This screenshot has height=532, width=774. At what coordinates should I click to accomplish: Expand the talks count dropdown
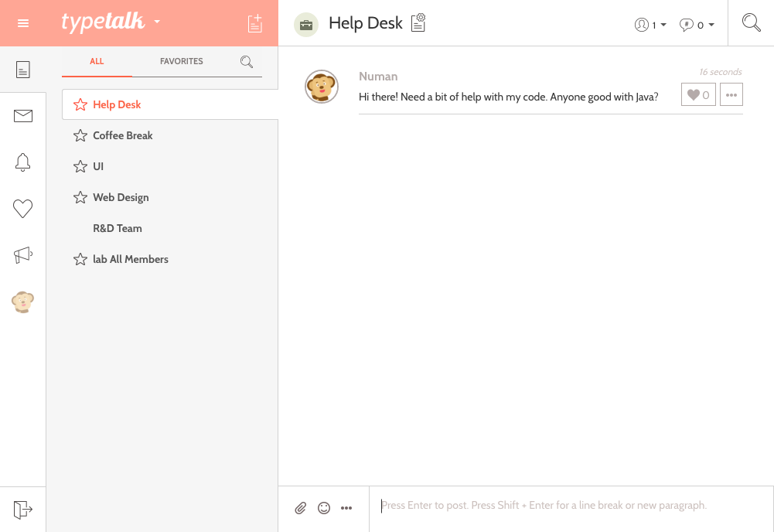(697, 25)
